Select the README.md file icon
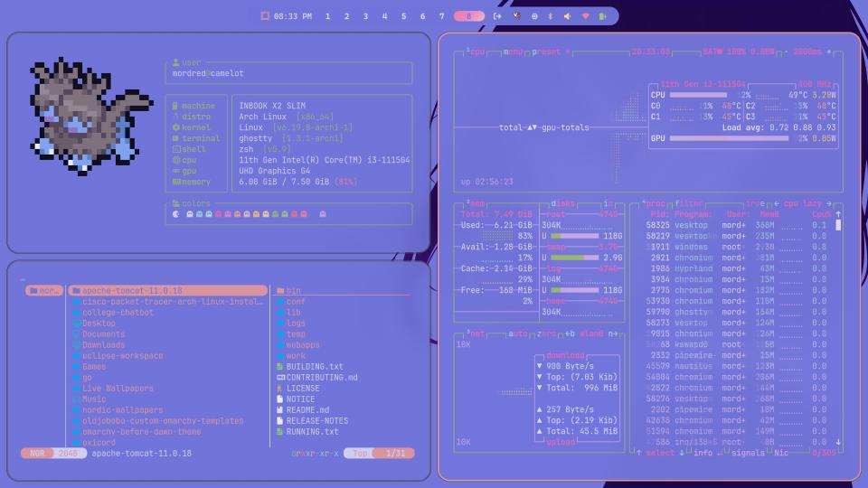Screen dimensions: 868x488 click(x=280, y=410)
